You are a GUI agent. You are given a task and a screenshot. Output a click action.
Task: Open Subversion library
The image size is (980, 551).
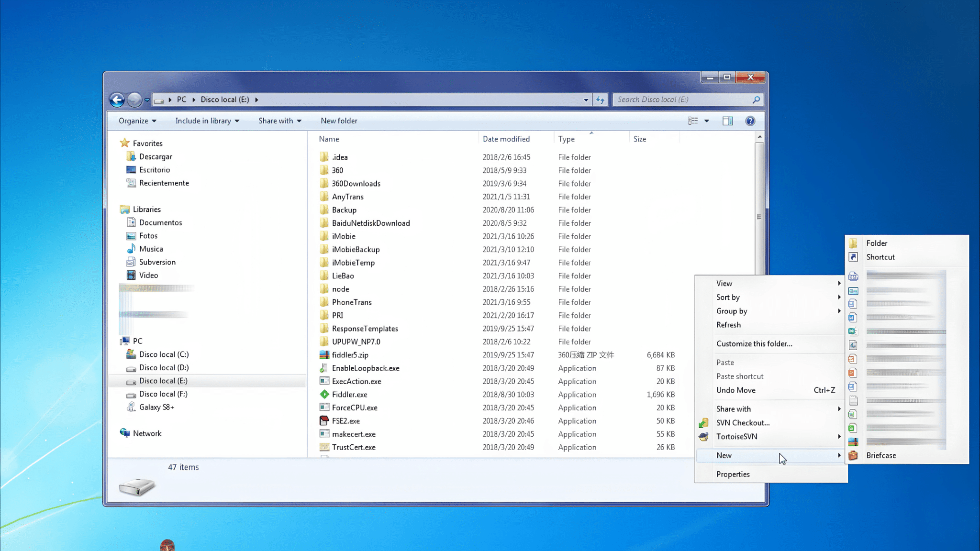[157, 262]
